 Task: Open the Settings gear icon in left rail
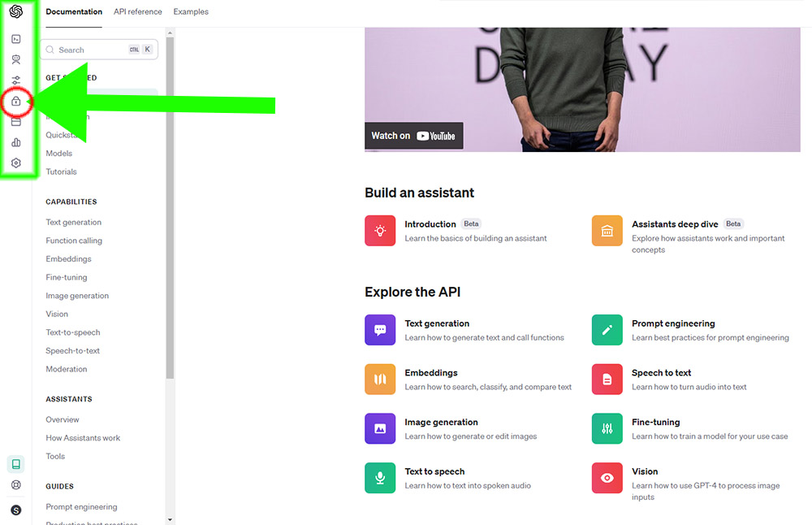(16, 163)
